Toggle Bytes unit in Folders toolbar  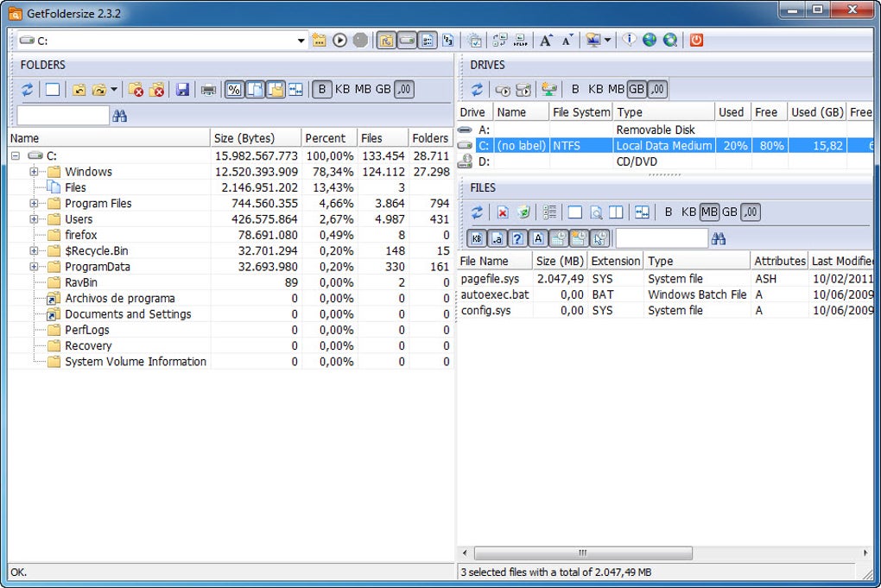(322, 89)
